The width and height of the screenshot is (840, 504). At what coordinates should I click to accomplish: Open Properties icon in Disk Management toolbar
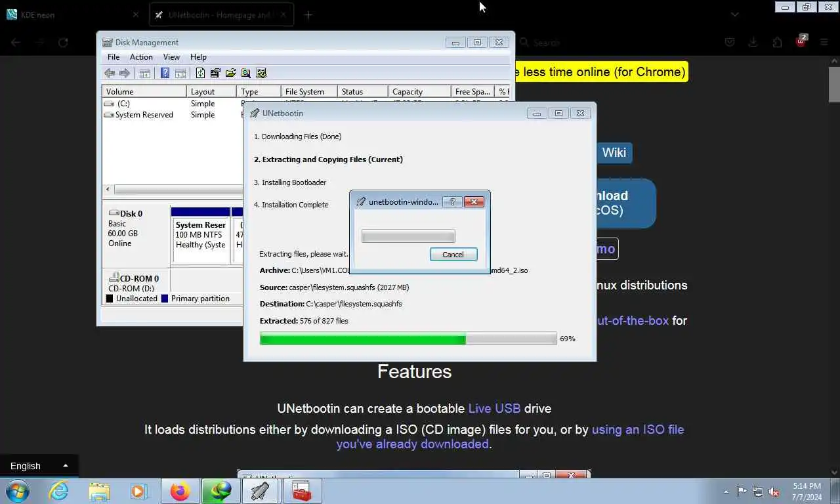(215, 73)
